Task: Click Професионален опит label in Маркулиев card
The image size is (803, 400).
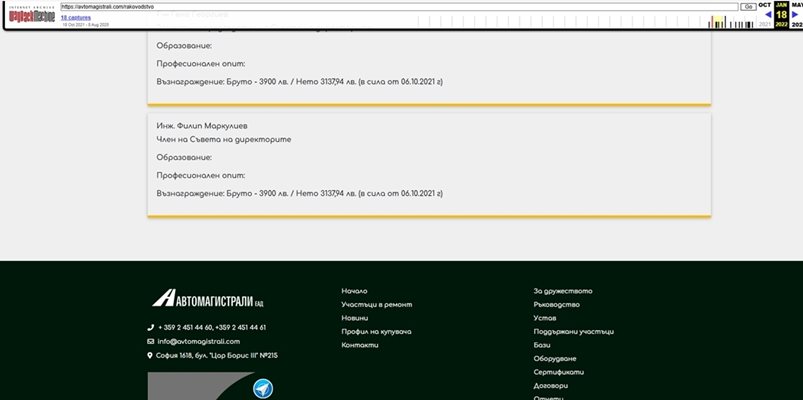Action: pos(201,175)
